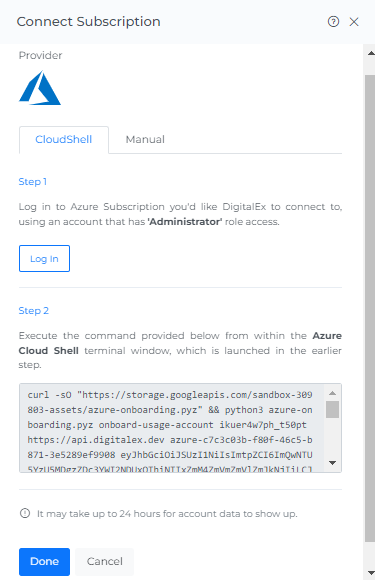
Task: Click the dialog scroll down arrow
Action: pyautogui.click(x=371, y=573)
